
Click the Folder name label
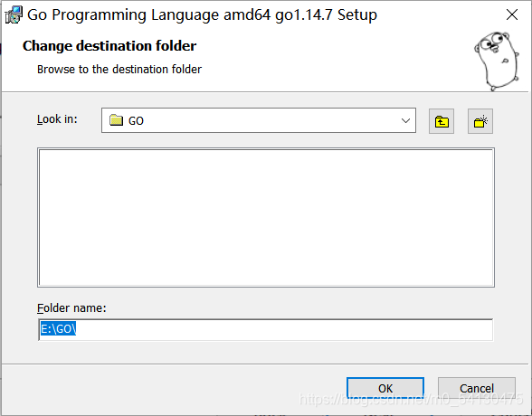pyautogui.click(x=71, y=307)
